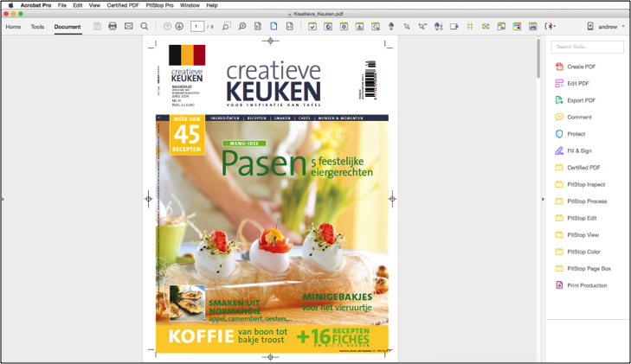Select the PitStop Select Objects arrow tool
631x364 pixels.
pyautogui.click(x=407, y=27)
